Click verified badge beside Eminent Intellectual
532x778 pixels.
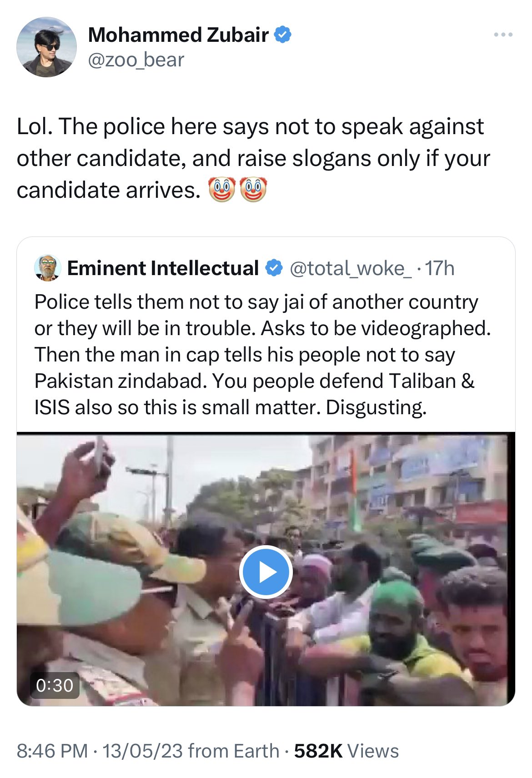coord(274,268)
